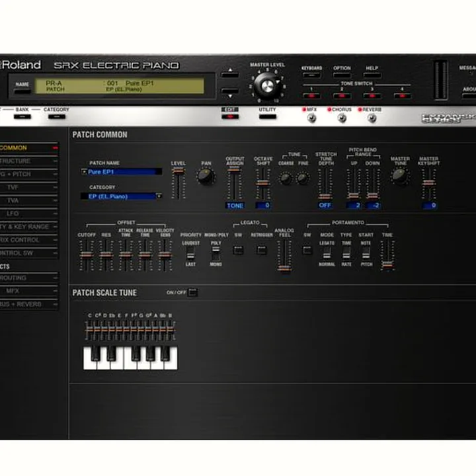Toggle the Portamento SW switch
476x476 pixels.
(307, 250)
